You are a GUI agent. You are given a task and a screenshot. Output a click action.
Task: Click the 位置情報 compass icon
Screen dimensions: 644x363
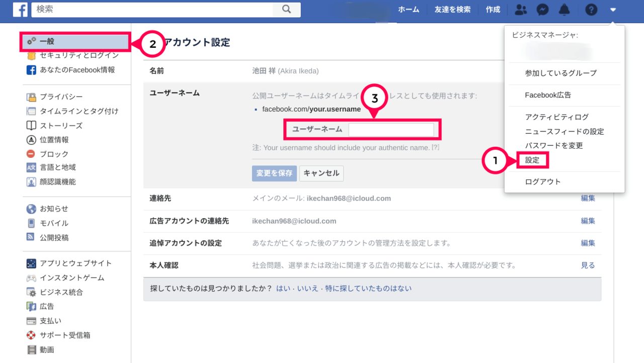coord(31,140)
